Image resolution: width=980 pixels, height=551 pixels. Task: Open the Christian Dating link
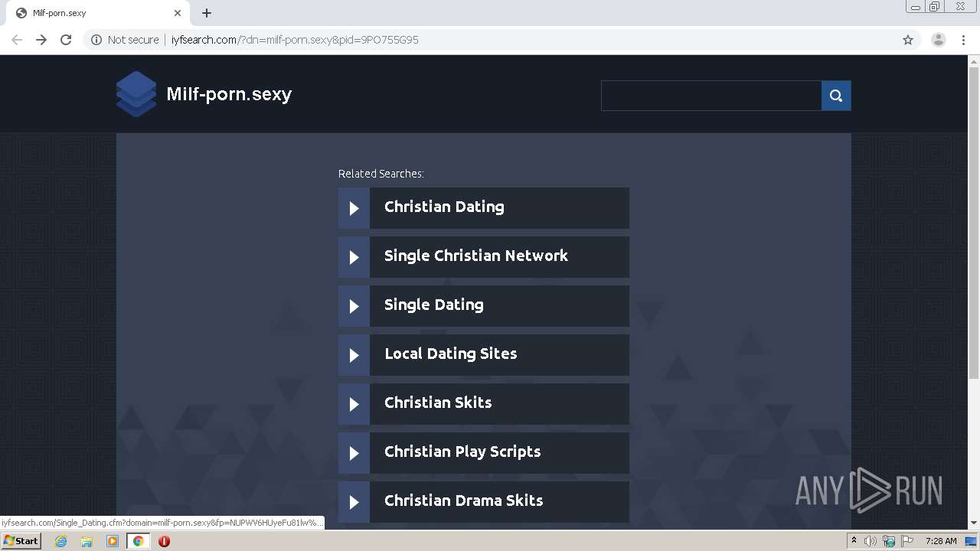pos(444,207)
